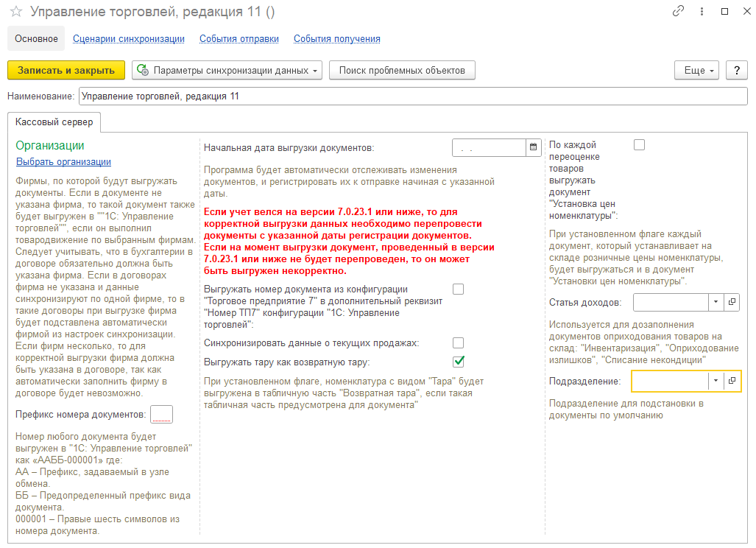Follow the Выбрать организации link
The width and height of the screenshot is (756, 548).
[63, 162]
